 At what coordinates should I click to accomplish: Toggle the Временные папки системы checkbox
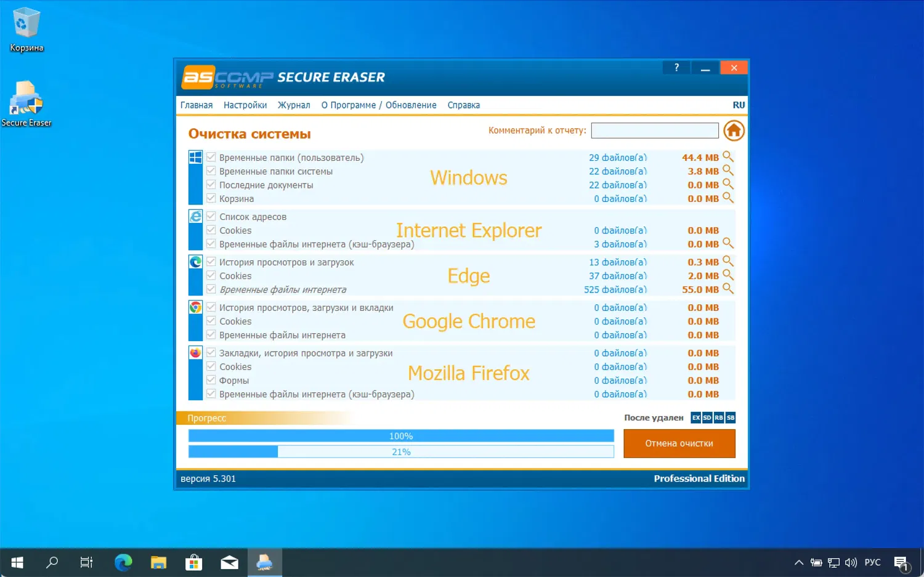coord(211,171)
